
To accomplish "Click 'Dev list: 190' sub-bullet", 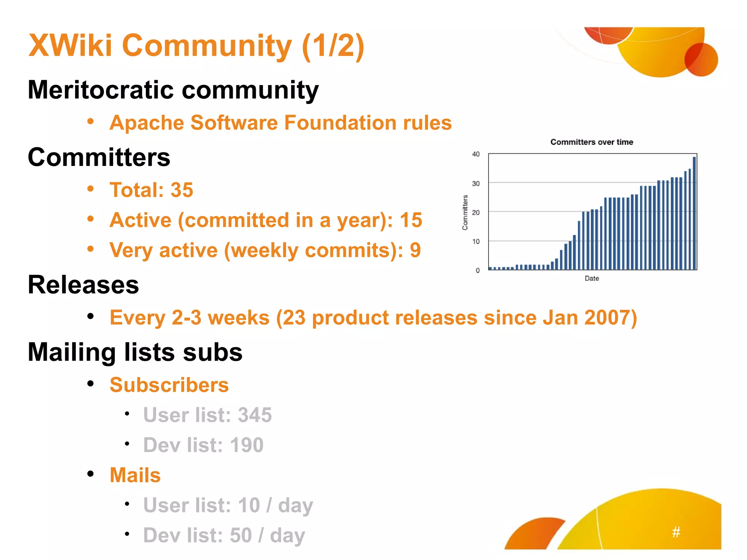I will [x=203, y=445].
